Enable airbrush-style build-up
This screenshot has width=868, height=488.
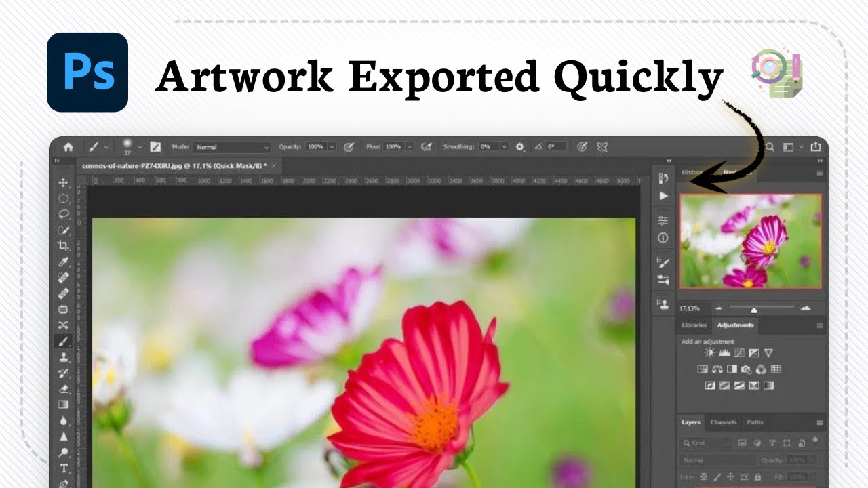point(427,146)
